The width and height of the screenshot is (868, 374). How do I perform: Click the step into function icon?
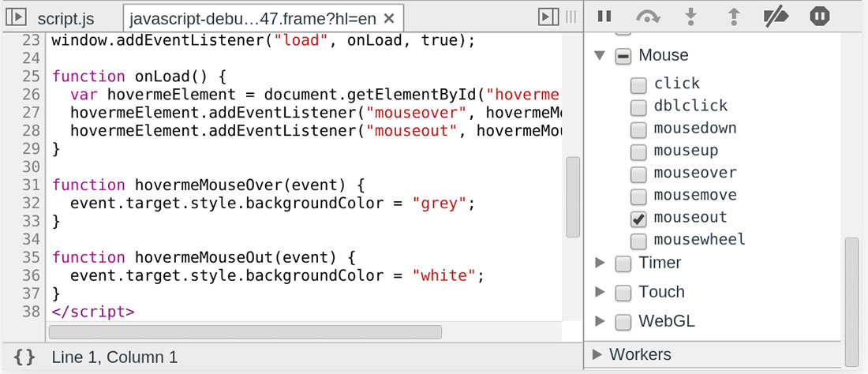coord(691,16)
